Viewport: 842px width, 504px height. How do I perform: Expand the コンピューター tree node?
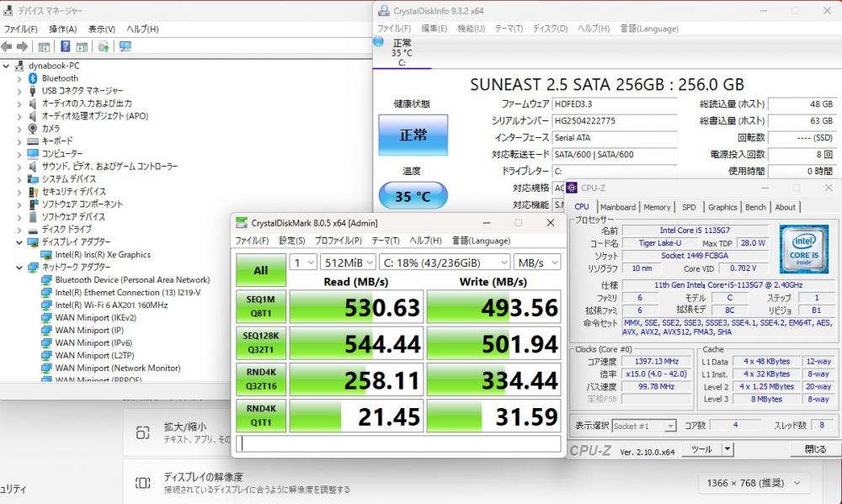(x=19, y=154)
